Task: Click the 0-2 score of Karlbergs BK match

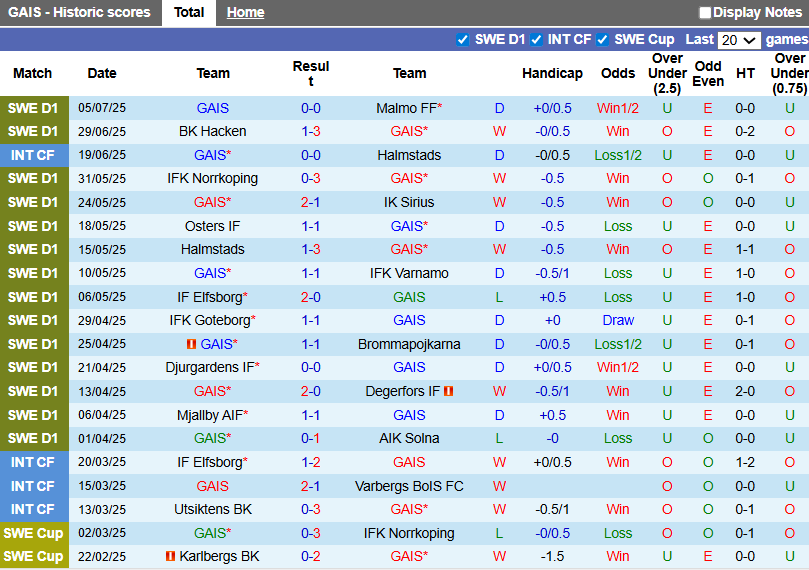Action: click(311, 557)
